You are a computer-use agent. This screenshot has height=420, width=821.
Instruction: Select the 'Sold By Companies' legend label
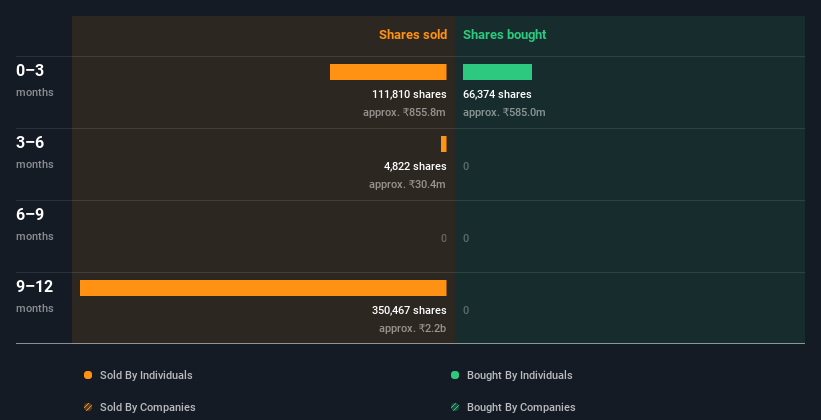point(148,407)
